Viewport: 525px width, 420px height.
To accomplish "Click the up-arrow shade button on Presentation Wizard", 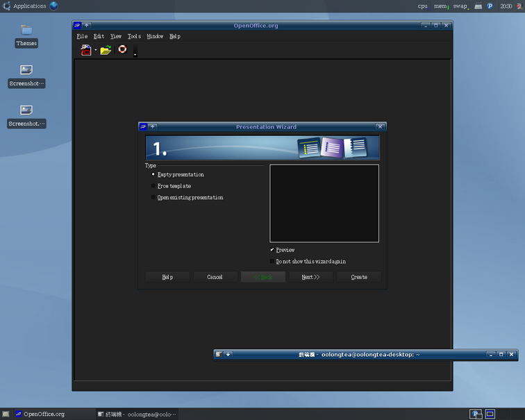I will pyautogui.click(x=153, y=126).
